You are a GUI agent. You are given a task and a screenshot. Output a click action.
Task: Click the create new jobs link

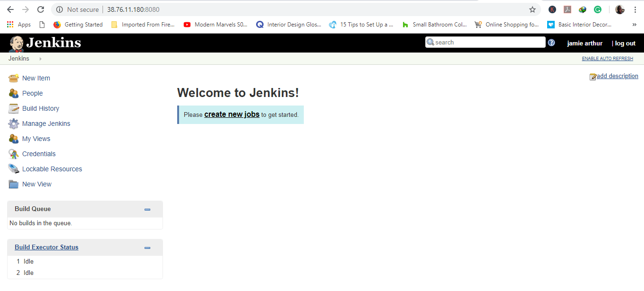tap(232, 115)
